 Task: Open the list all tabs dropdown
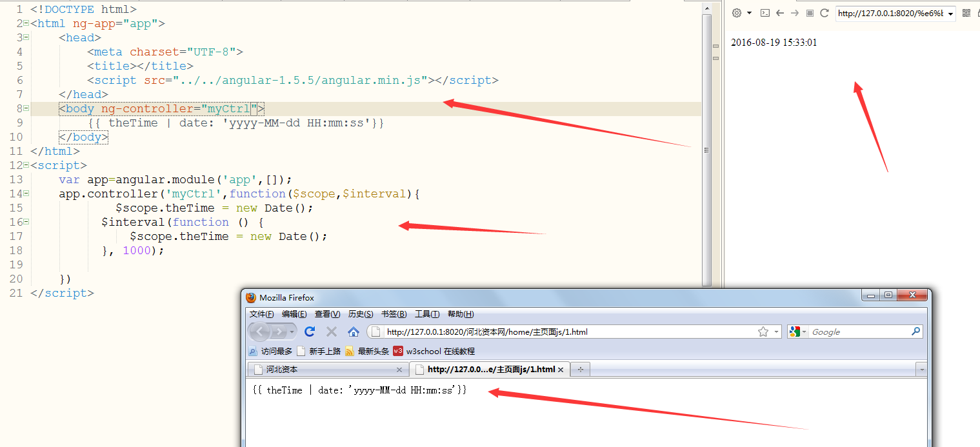922,370
